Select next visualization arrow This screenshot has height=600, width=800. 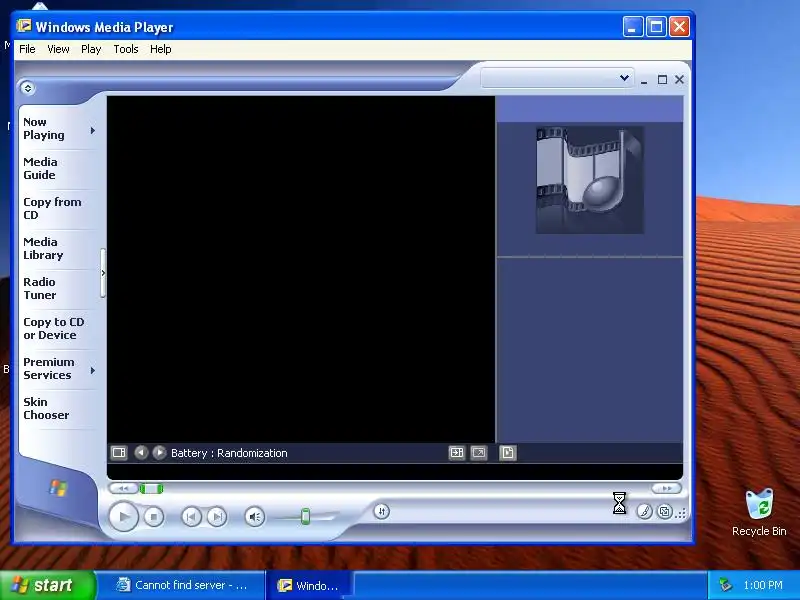[159, 453]
